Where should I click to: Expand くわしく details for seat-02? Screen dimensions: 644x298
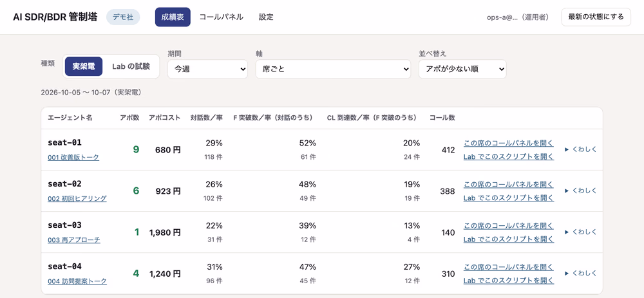coord(581,191)
